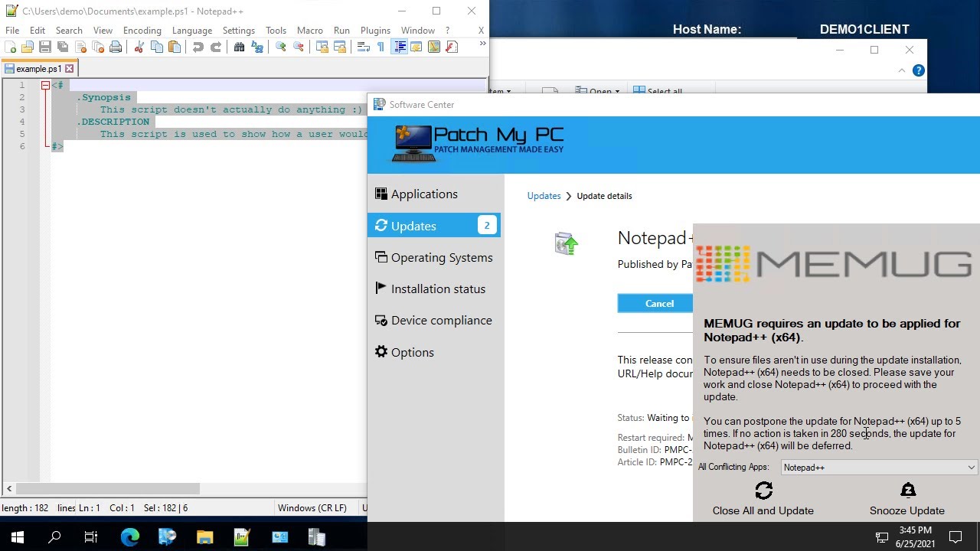Open the Document Map icon
This screenshot has height=551, width=980.
pyautogui.click(x=434, y=47)
